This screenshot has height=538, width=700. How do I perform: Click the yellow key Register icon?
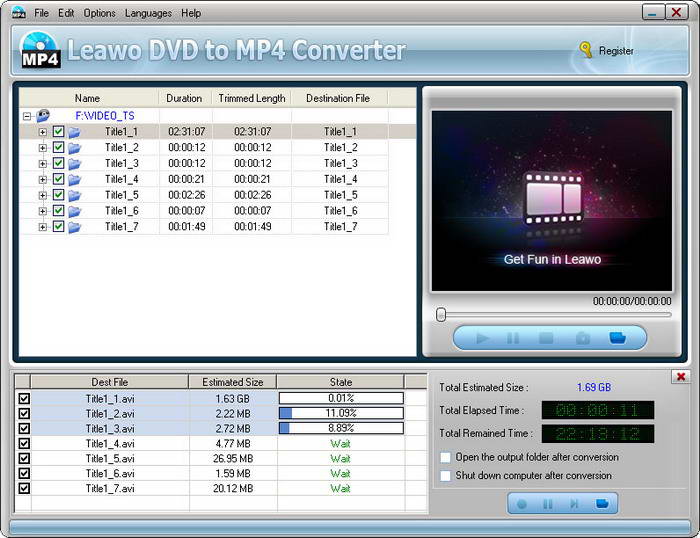point(586,50)
